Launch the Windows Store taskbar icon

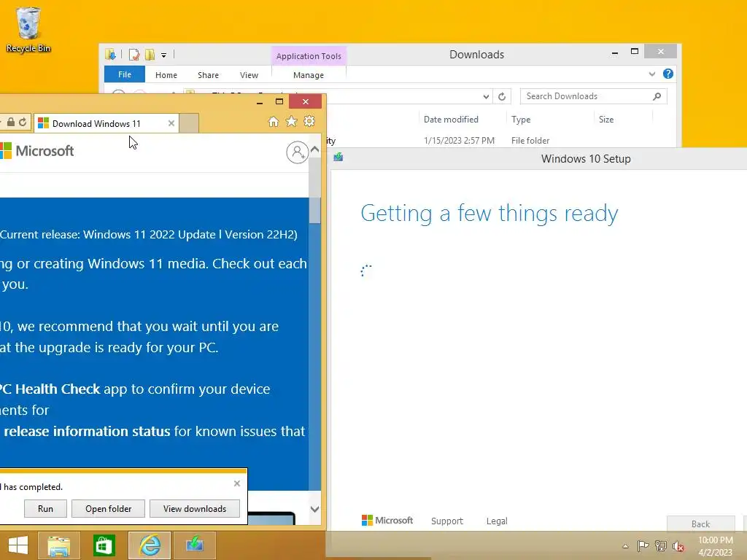pyautogui.click(x=104, y=545)
